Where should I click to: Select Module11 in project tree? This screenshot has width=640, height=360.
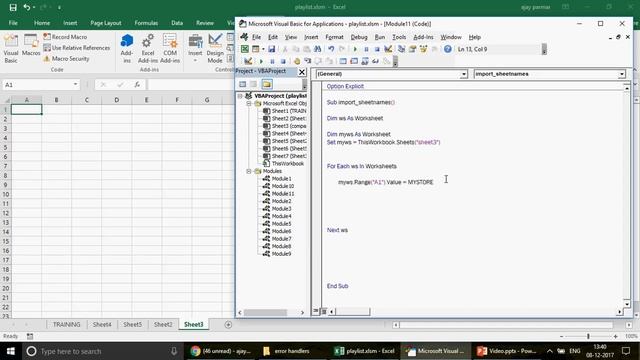pyautogui.click(x=282, y=193)
